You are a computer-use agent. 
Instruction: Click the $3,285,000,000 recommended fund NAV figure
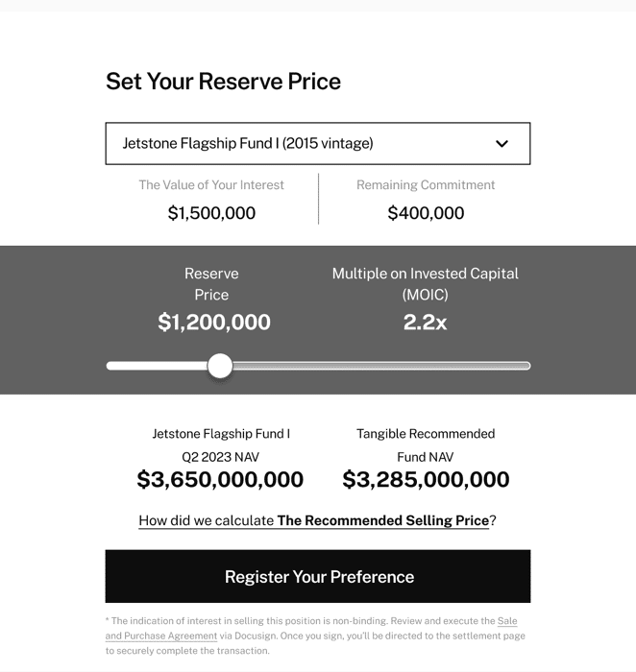[x=426, y=479]
